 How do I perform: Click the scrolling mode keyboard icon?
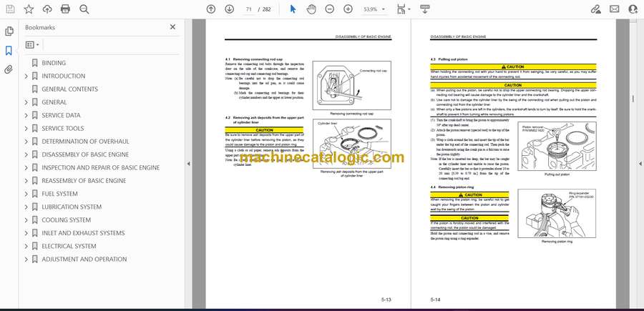tap(425, 9)
